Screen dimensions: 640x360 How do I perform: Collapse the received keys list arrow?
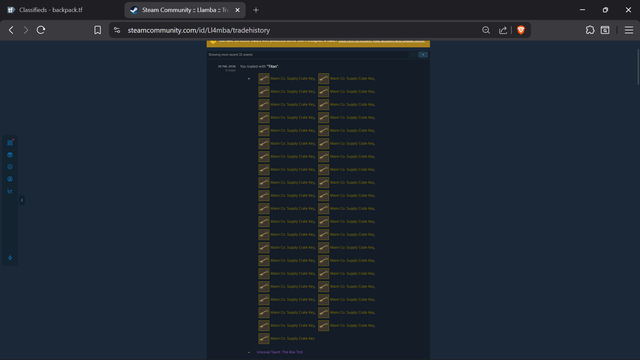249,78
